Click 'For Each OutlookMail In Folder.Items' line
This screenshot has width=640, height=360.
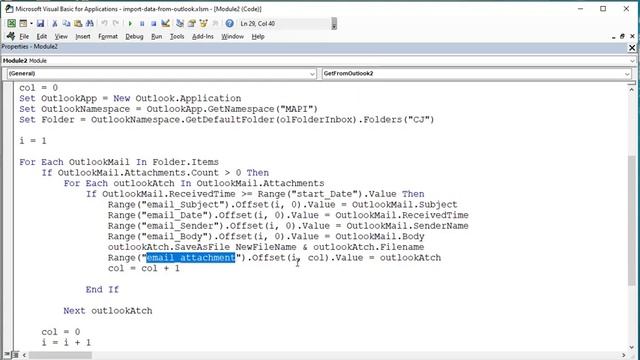[119, 162]
